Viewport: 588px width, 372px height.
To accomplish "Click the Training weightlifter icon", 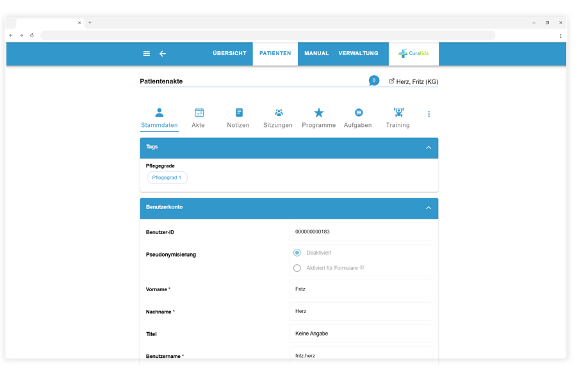I will [x=398, y=112].
